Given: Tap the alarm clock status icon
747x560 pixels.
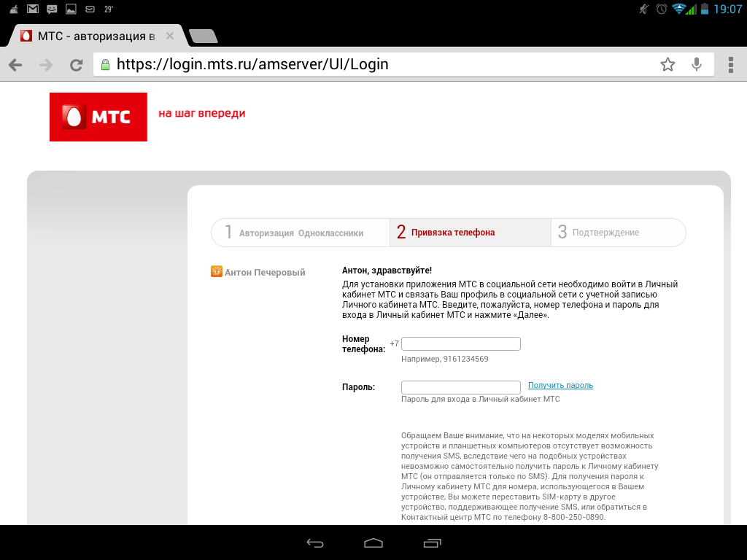Looking at the screenshot, I should click(661, 9).
